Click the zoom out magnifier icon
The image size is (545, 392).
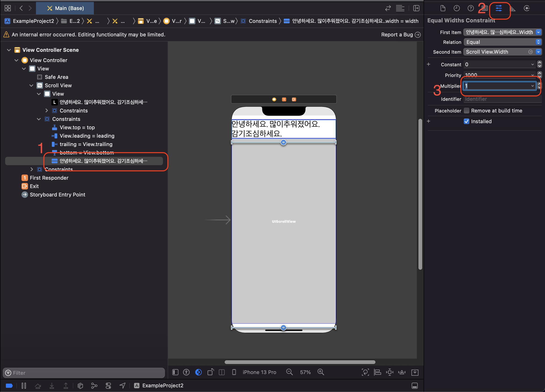coord(289,372)
